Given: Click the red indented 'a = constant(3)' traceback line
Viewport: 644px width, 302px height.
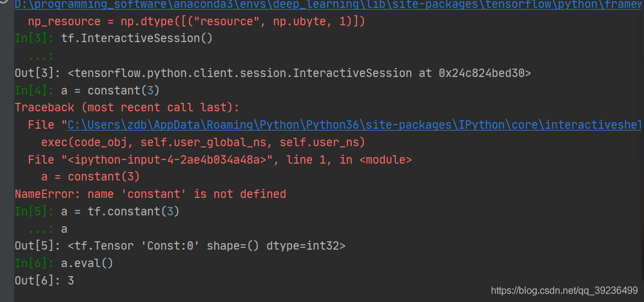Looking at the screenshot, I should point(90,177).
